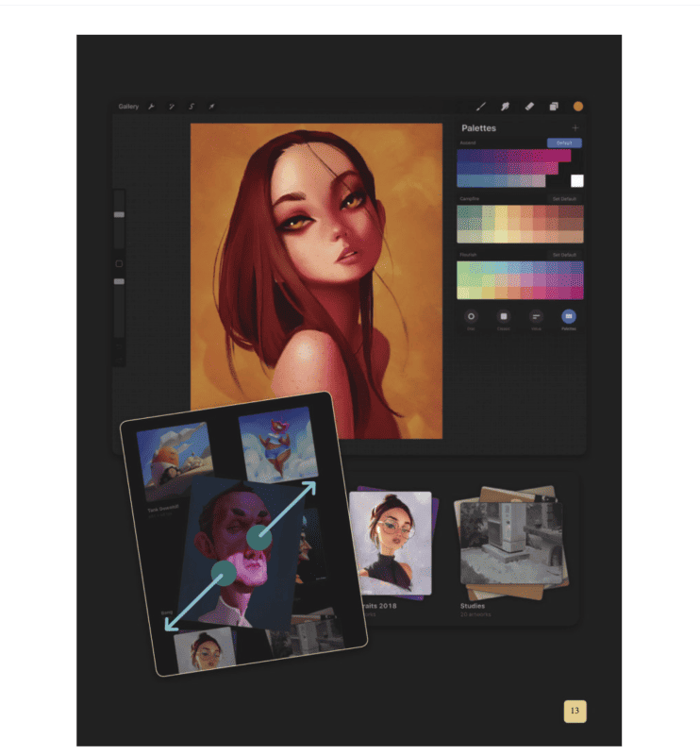
Task: Click the blue Default button for Ascend
Action: coord(564,143)
